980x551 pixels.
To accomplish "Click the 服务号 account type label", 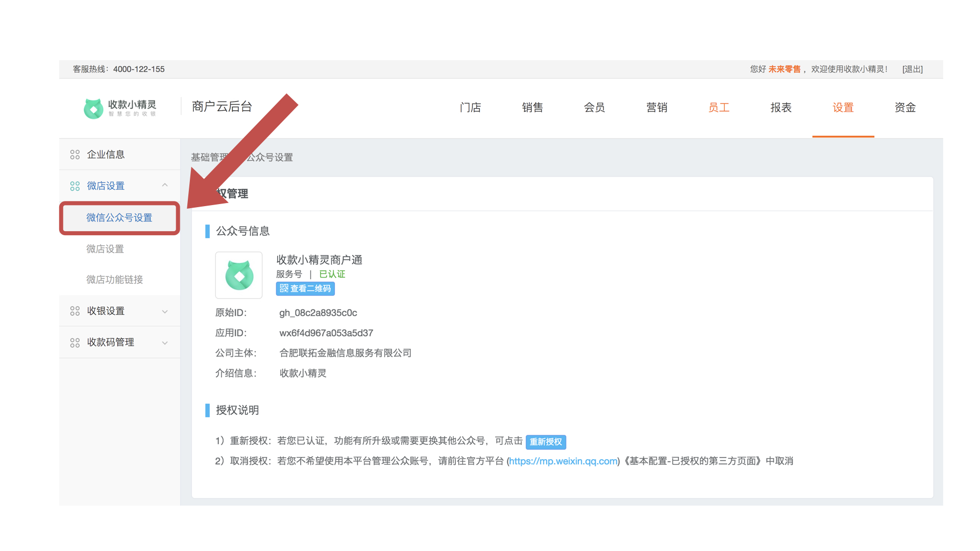I will pos(289,274).
